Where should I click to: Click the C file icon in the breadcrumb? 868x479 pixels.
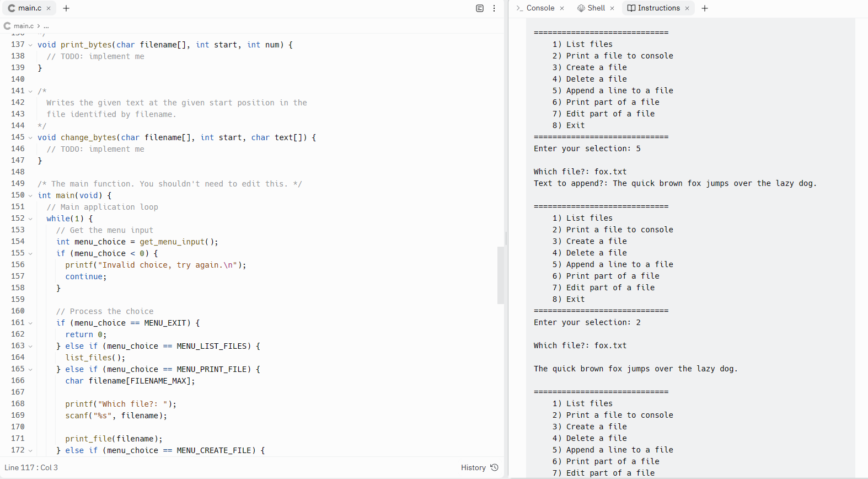7,26
